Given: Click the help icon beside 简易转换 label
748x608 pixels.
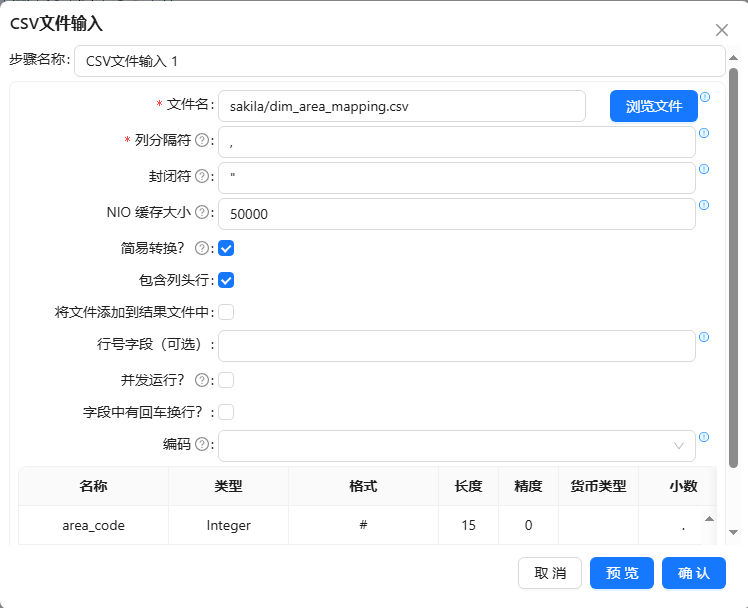Looking at the screenshot, I should pos(201,248).
